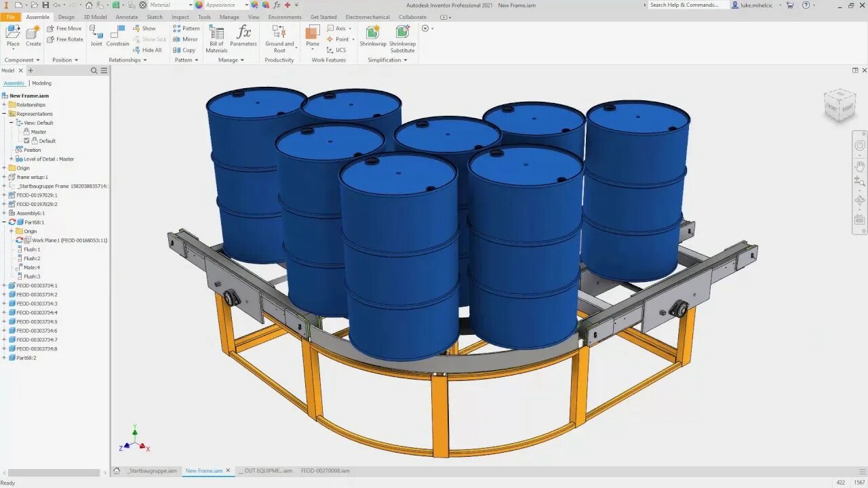Switch to the Electromechanical ribbon tab

click(368, 17)
